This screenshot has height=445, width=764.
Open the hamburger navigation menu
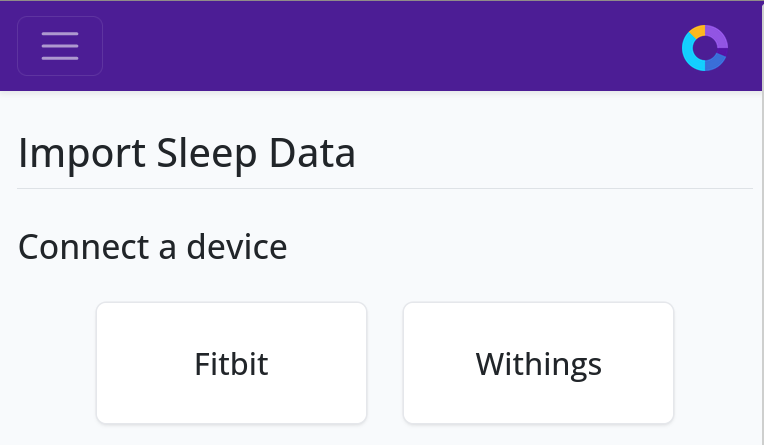tap(60, 46)
